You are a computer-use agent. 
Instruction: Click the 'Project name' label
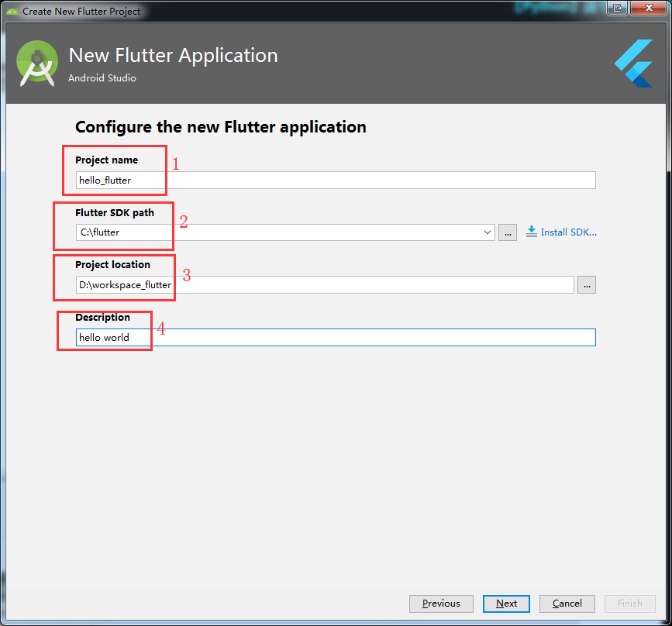click(x=107, y=160)
